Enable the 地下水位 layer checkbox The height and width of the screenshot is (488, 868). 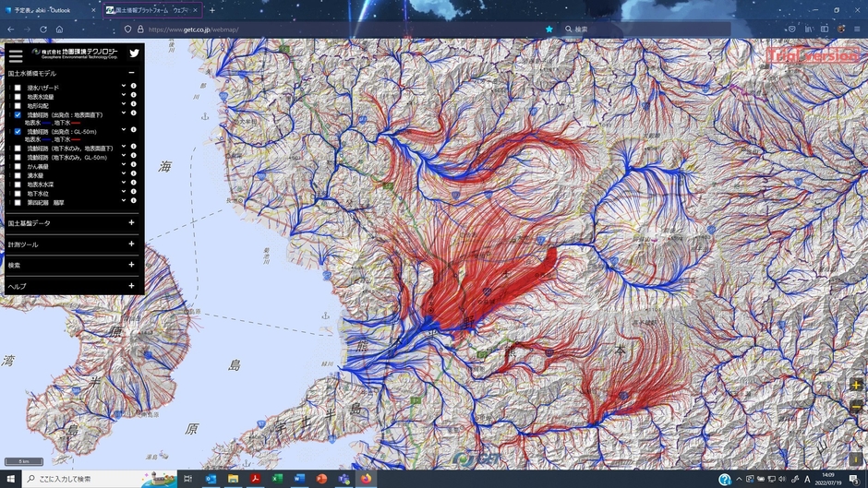[x=18, y=193]
